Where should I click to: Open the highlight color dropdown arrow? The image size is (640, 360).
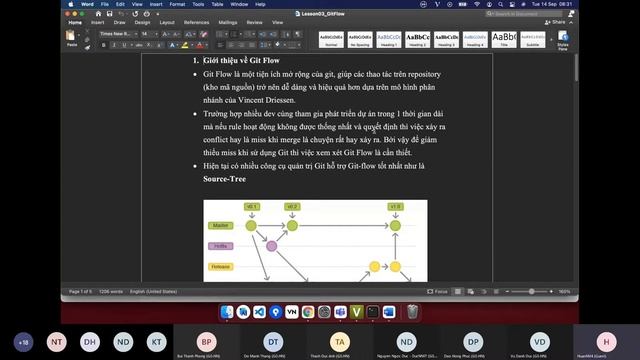click(x=191, y=45)
